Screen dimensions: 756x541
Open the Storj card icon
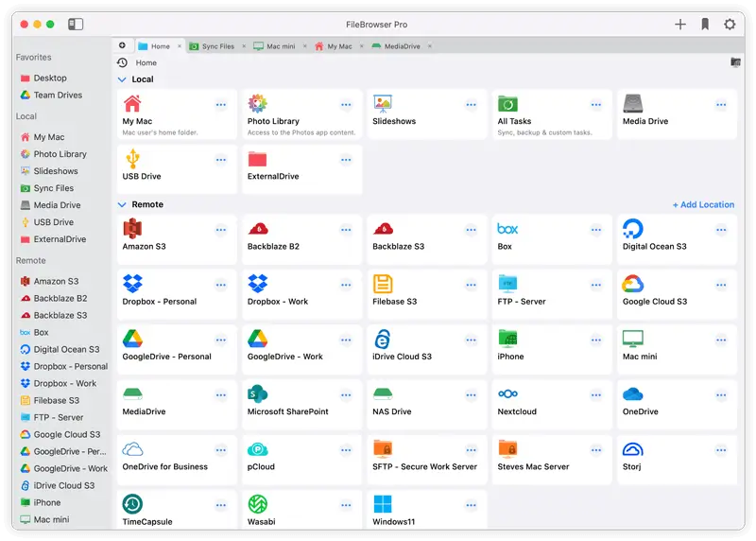click(x=632, y=449)
